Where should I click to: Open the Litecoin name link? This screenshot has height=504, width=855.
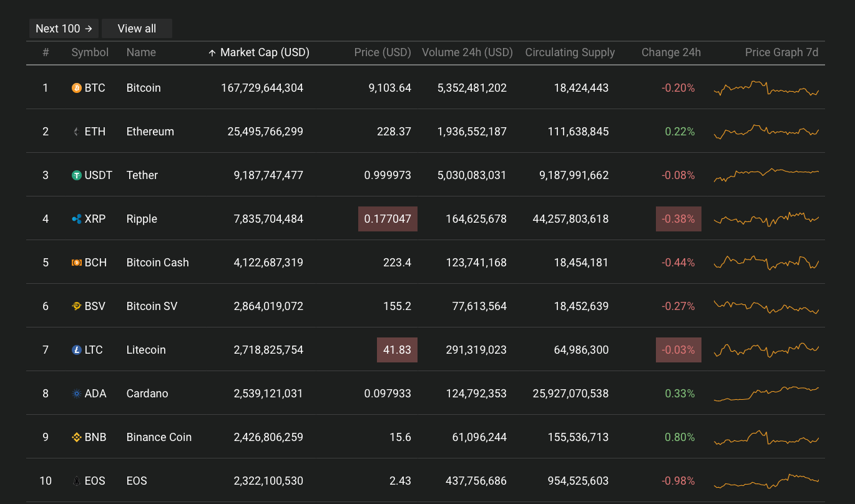pos(146,350)
